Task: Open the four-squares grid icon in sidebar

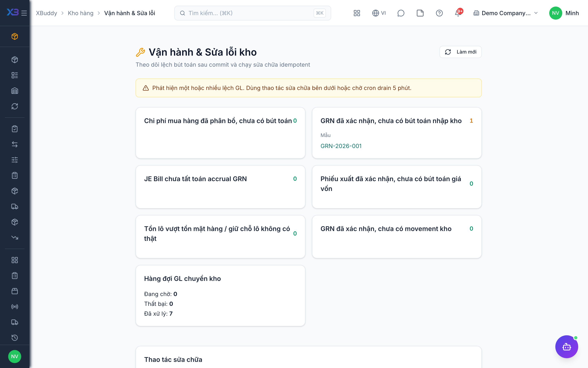Action: [x=14, y=260]
